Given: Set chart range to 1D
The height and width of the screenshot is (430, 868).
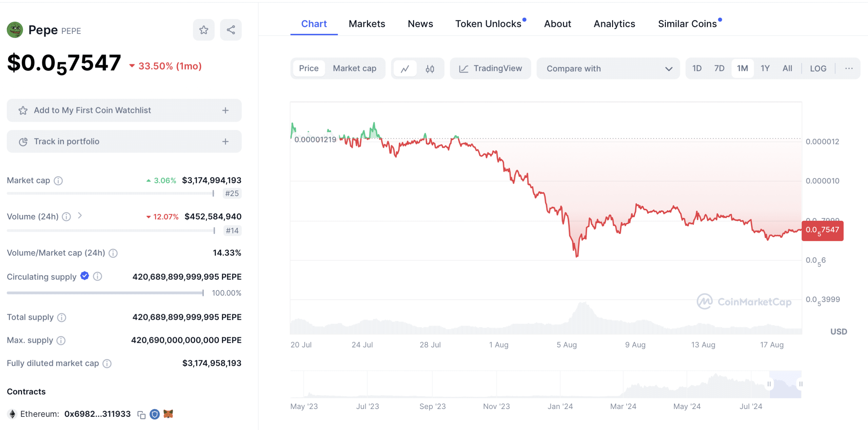Looking at the screenshot, I should pyautogui.click(x=697, y=69).
